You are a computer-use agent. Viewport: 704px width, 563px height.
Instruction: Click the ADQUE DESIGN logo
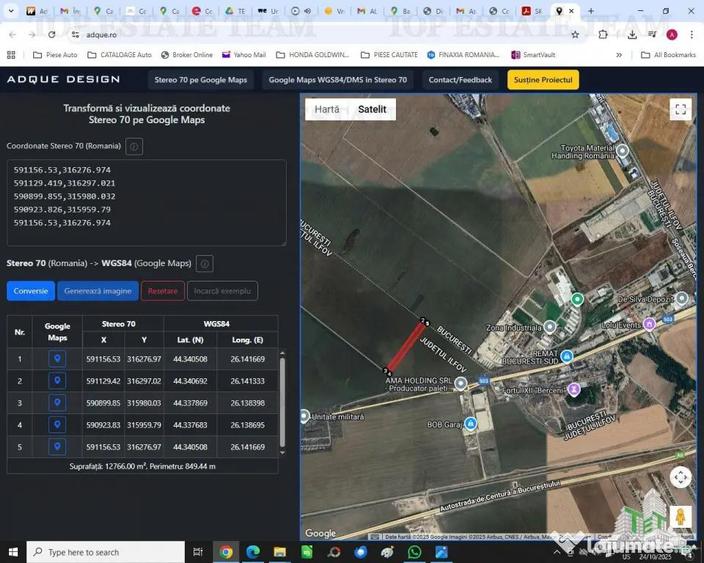(x=63, y=79)
